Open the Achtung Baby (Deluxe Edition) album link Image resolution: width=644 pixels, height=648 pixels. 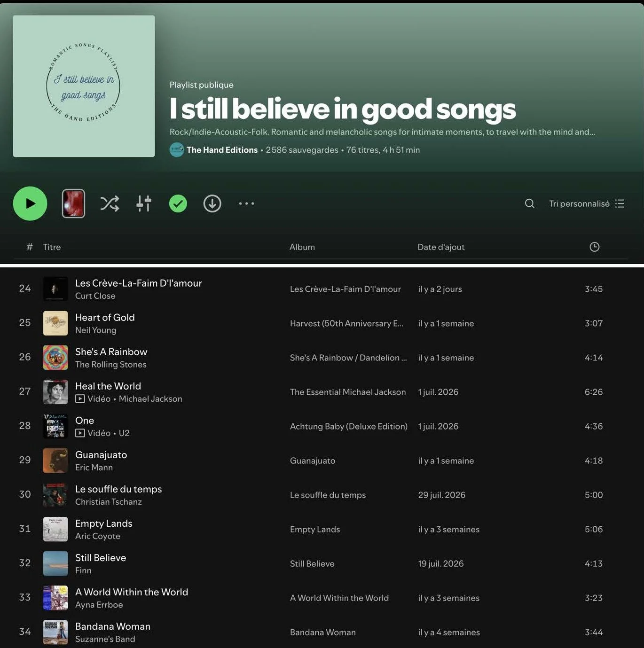tap(349, 426)
